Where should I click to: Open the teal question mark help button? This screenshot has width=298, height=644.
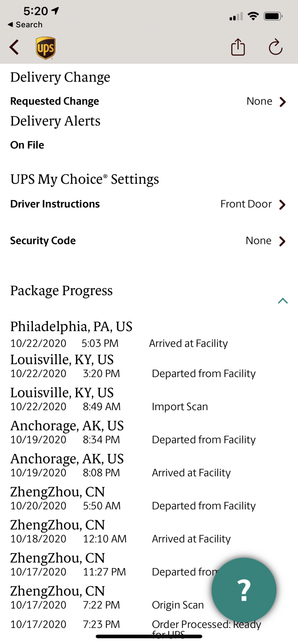244,590
